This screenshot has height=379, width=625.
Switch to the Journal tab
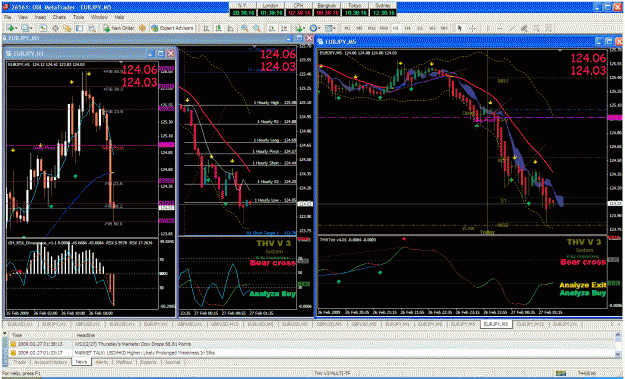point(173,362)
